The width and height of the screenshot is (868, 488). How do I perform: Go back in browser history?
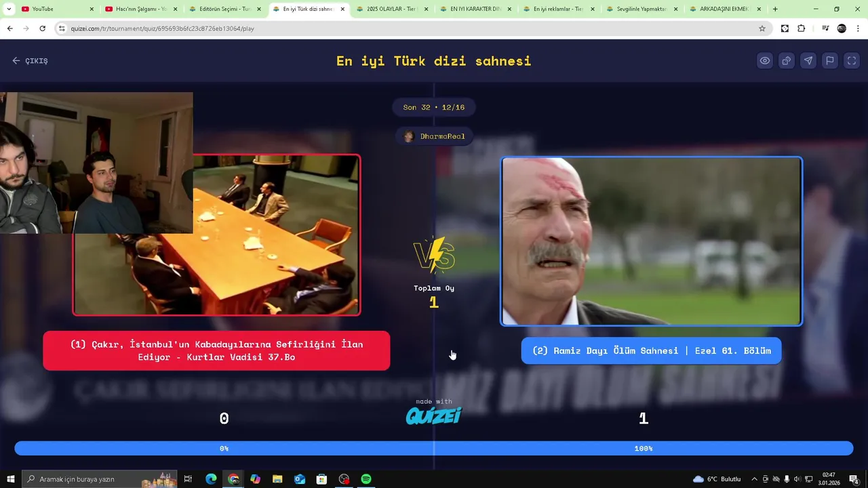click(x=10, y=28)
